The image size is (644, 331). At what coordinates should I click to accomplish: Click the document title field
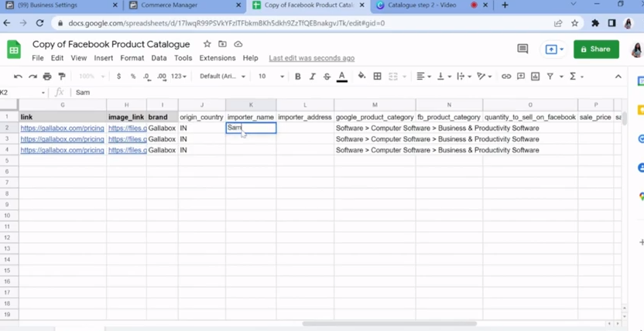111,44
